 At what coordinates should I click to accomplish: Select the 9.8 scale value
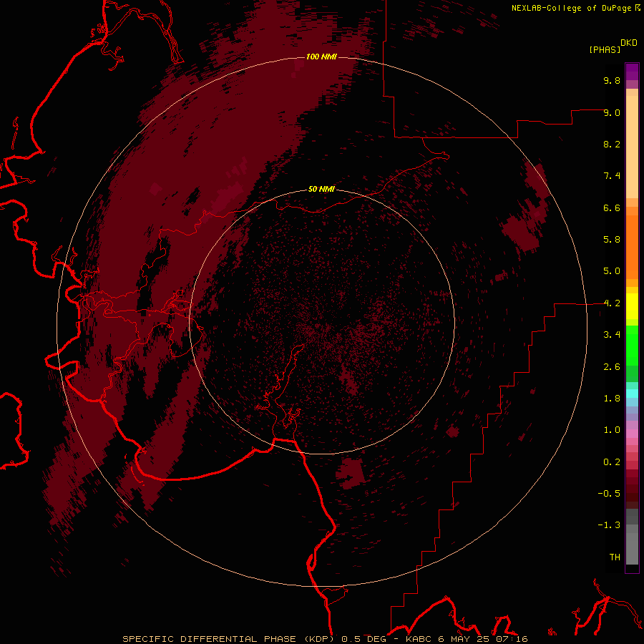(x=612, y=80)
